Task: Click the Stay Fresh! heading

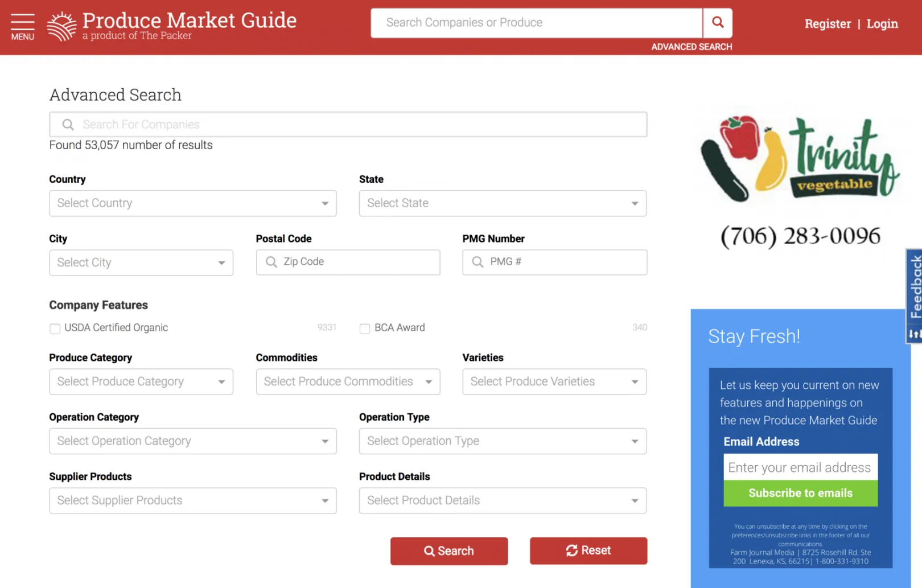Action: tap(754, 336)
